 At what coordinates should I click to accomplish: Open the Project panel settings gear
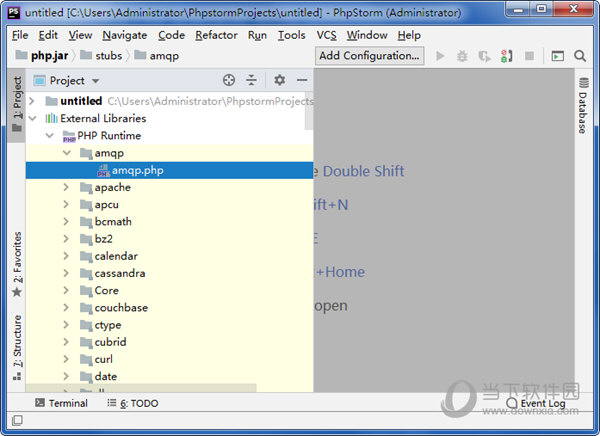[280, 80]
